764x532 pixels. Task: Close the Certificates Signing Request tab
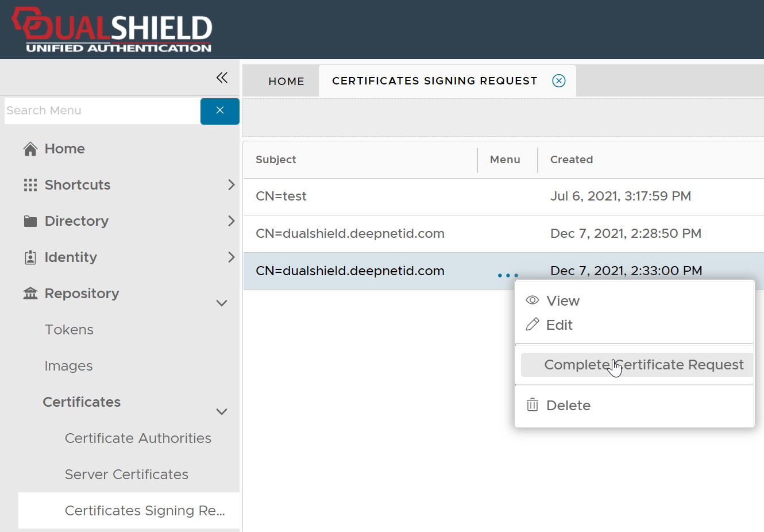(x=558, y=81)
